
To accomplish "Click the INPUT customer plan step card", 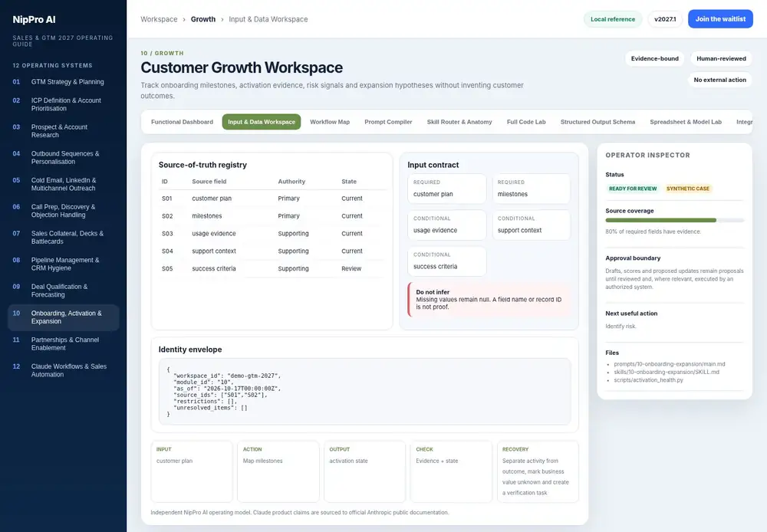I will (x=192, y=472).
